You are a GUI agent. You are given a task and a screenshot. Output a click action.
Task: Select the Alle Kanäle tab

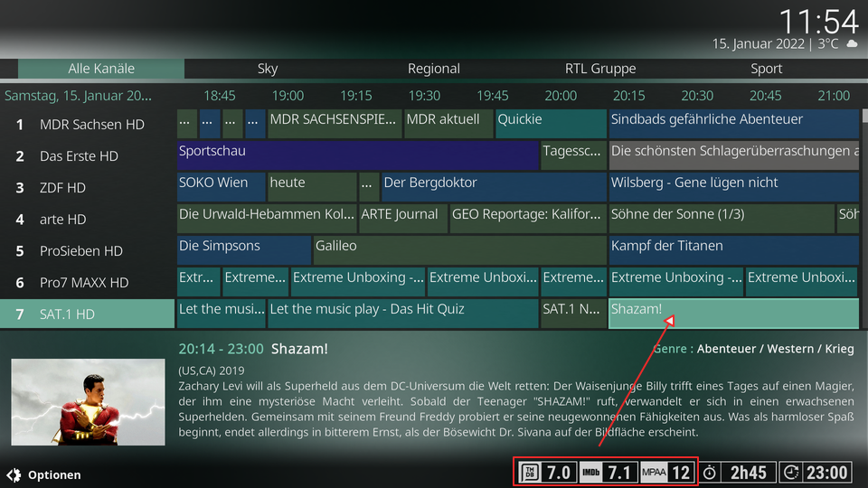[x=101, y=69]
